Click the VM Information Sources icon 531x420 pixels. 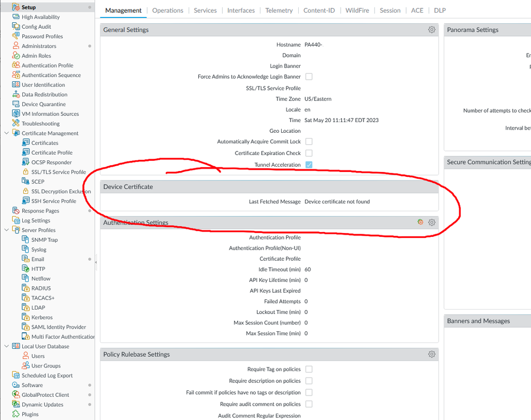point(15,114)
